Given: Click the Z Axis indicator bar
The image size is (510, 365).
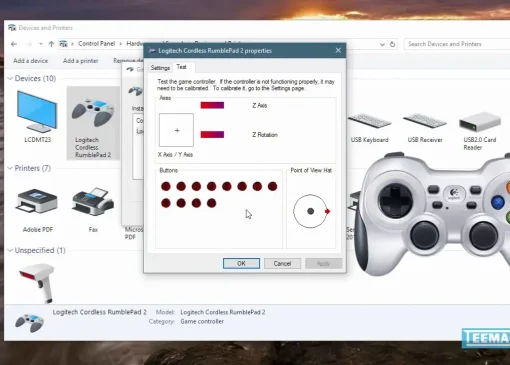Looking at the screenshot, I should point(212,105).
